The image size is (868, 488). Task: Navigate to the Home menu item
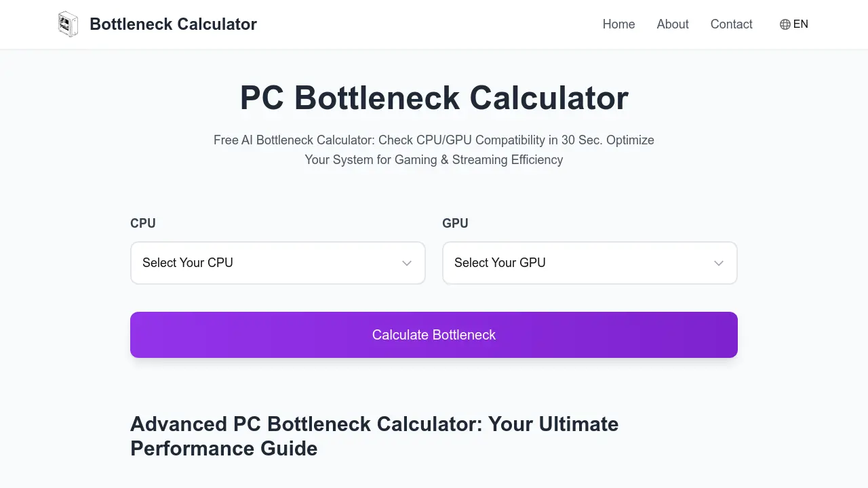[x=618, y=24]
